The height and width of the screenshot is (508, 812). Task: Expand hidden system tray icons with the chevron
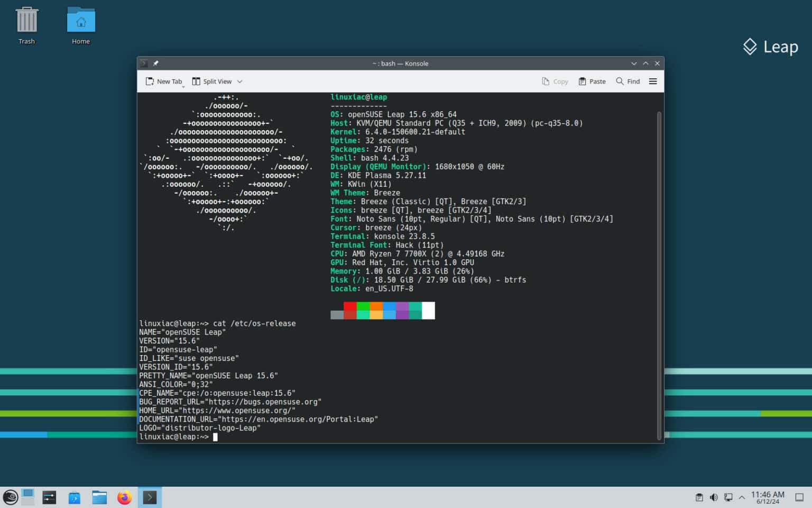(x=742, y=497)
